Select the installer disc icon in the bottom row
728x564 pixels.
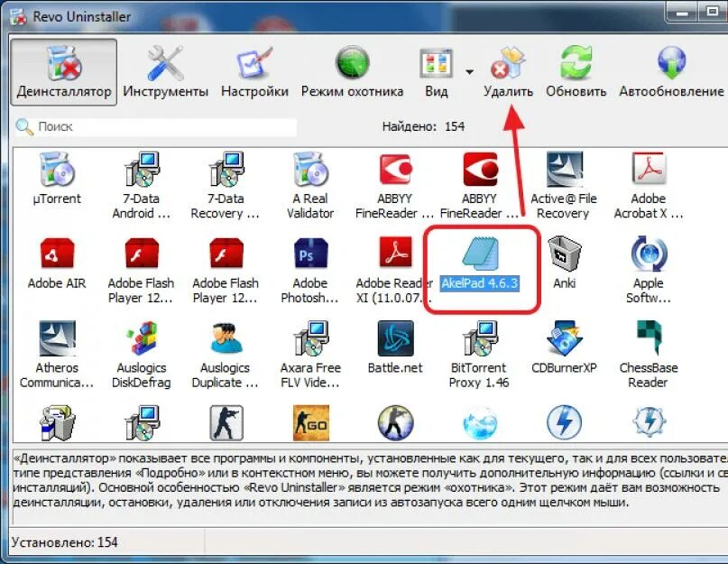[x=142, y=422]
